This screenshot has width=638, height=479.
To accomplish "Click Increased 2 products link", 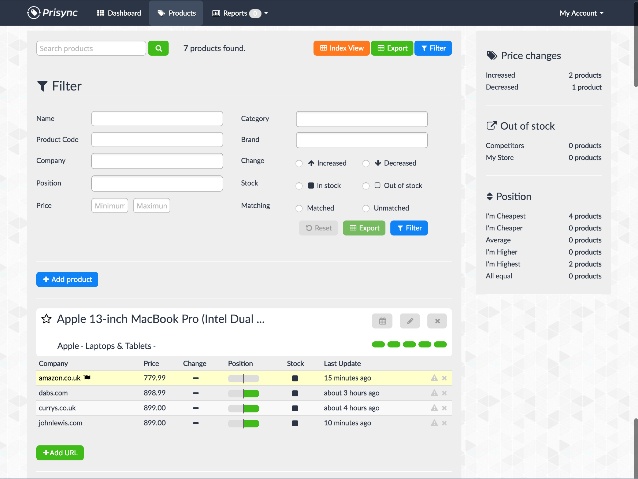I will 543,75.
